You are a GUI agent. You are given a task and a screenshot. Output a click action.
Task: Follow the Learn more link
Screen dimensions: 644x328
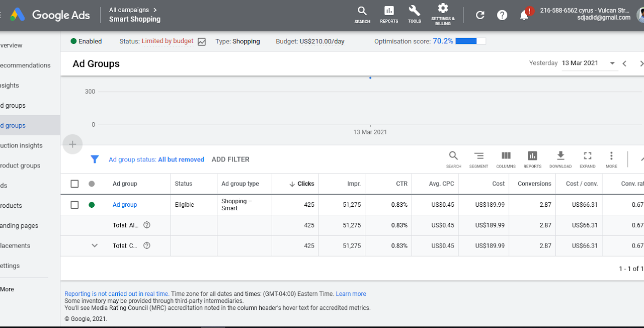[x=351, y=294]
